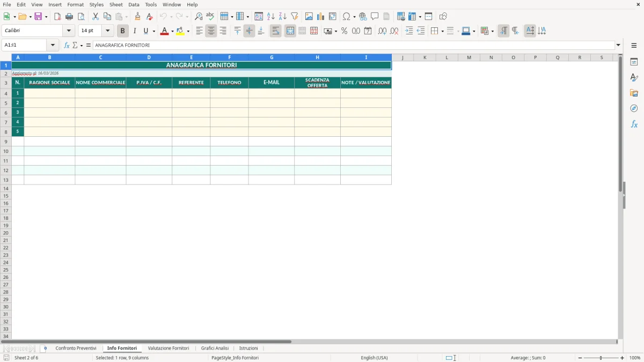Clear direct formatting
Screen dimensions: 644x362
tap(150, 17)
